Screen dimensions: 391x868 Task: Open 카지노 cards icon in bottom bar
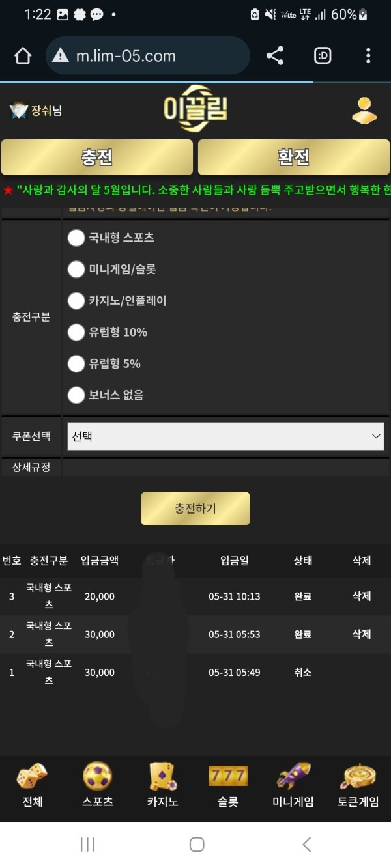(x=162, y=785)
